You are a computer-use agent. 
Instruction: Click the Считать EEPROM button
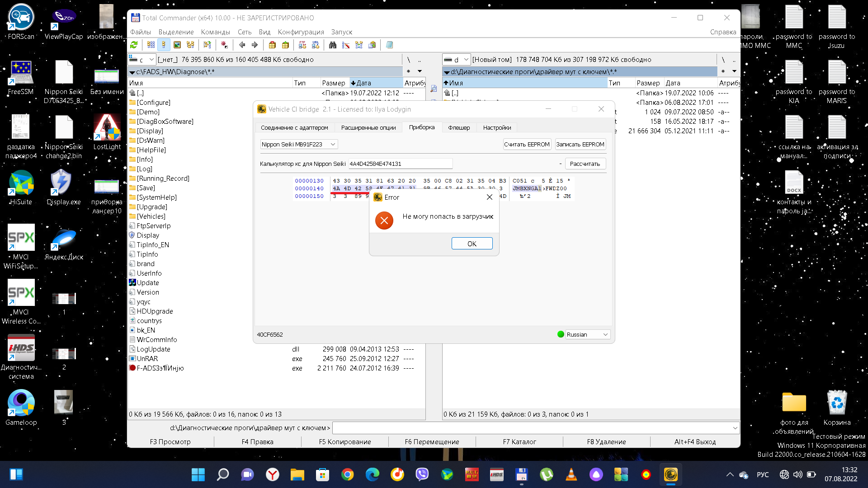click(527, 145)
